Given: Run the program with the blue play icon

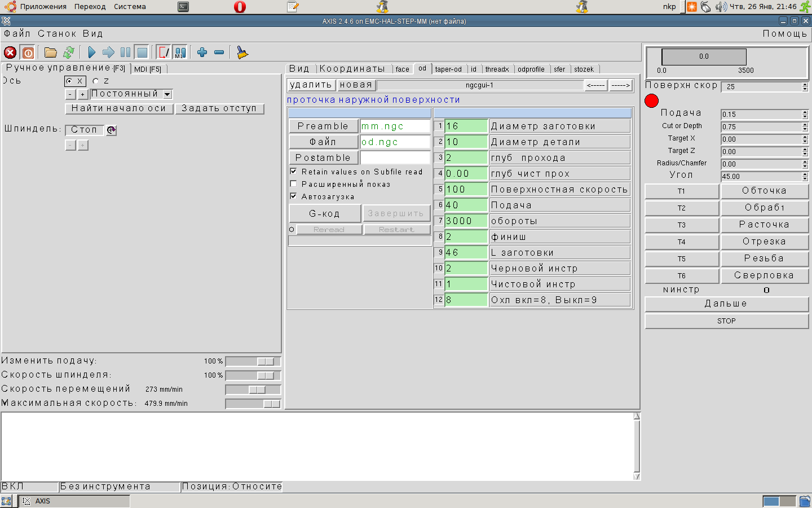Looking at the screenshot, I should pos(92,52).
